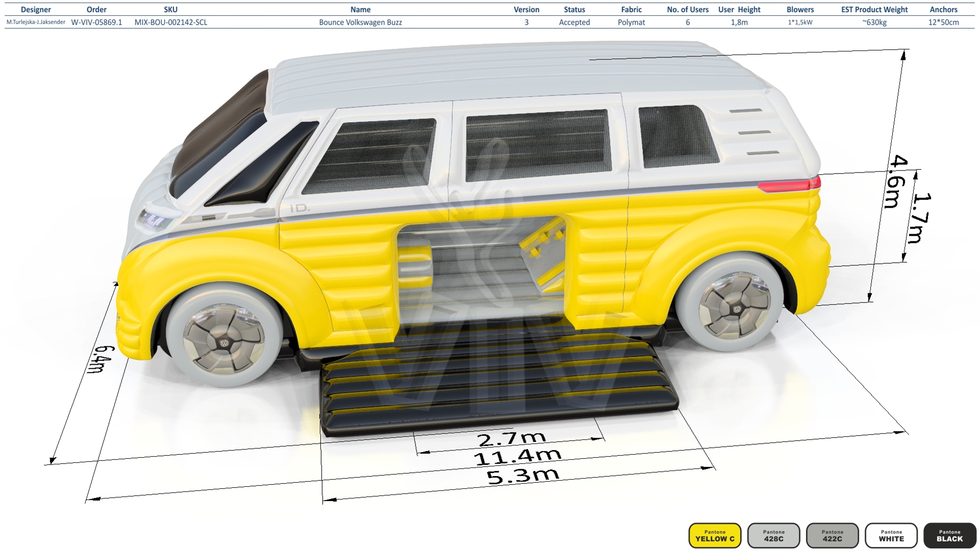Click the "4.6m" height dimension label

pyautogui.click(x=896, y=182)
